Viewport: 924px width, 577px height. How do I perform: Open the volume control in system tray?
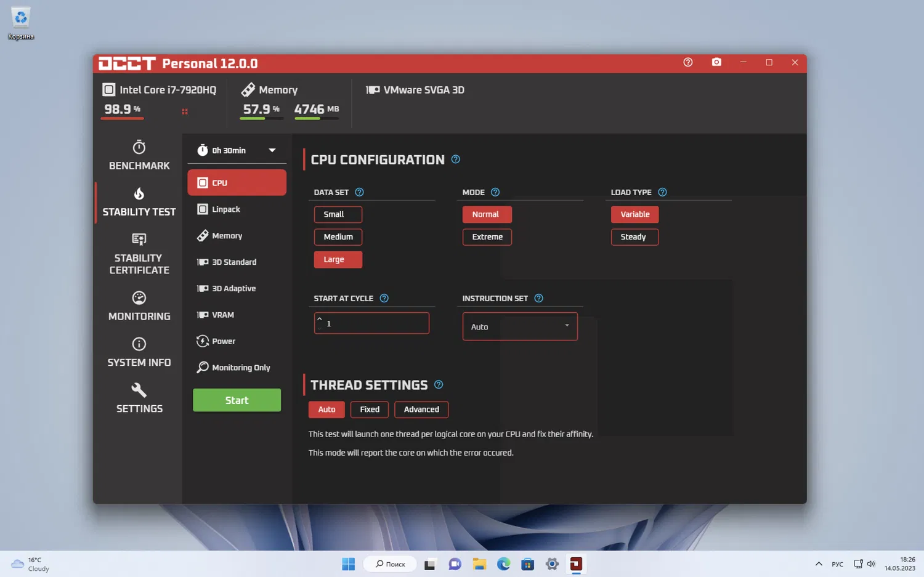pos(871,564)
